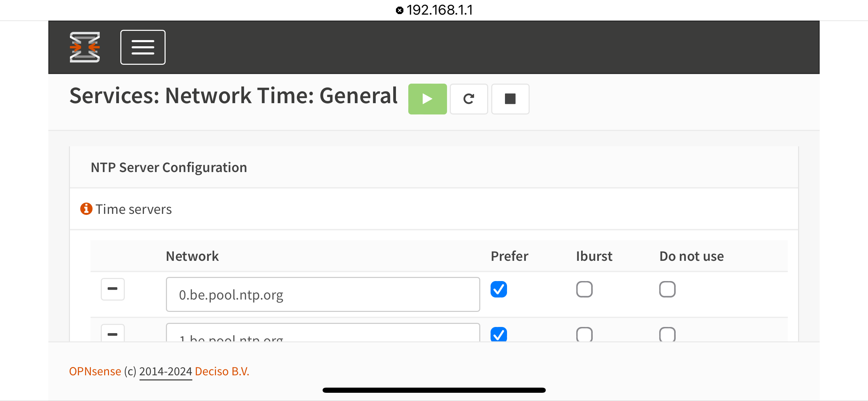Check Do not use for 0.be.pool.ntp.org

(667, 289)
